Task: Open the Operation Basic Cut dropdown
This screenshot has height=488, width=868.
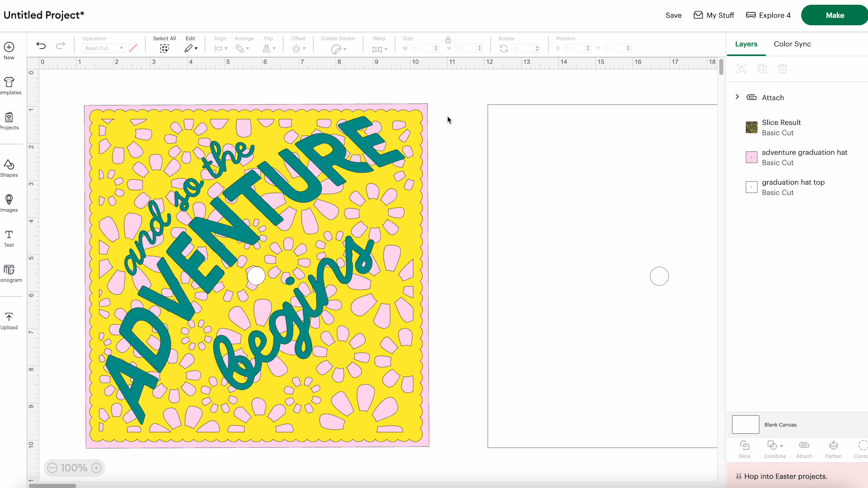Action: coord(104,48)
